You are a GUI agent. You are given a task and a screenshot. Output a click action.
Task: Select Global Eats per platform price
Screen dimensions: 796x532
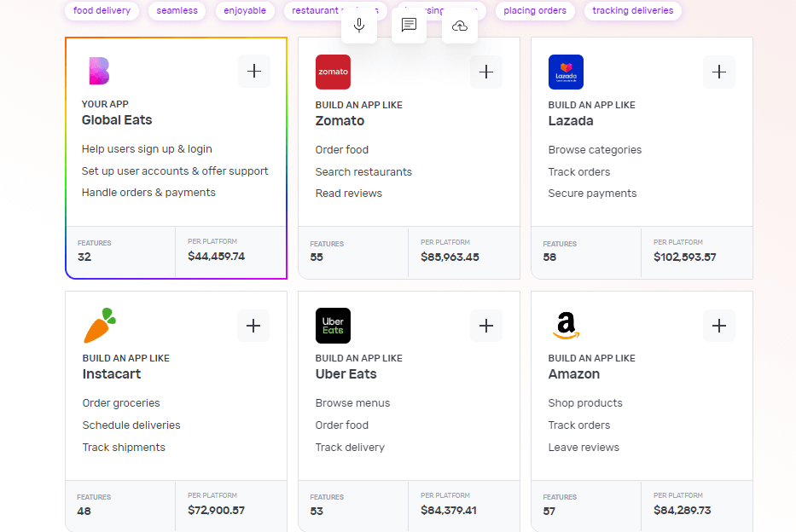(216, 256)
